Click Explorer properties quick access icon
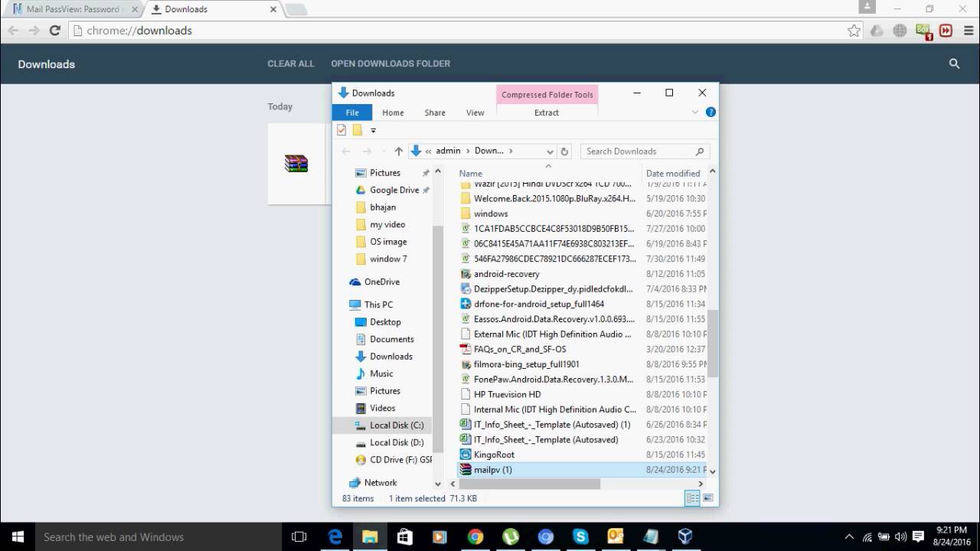 (341, 130)
